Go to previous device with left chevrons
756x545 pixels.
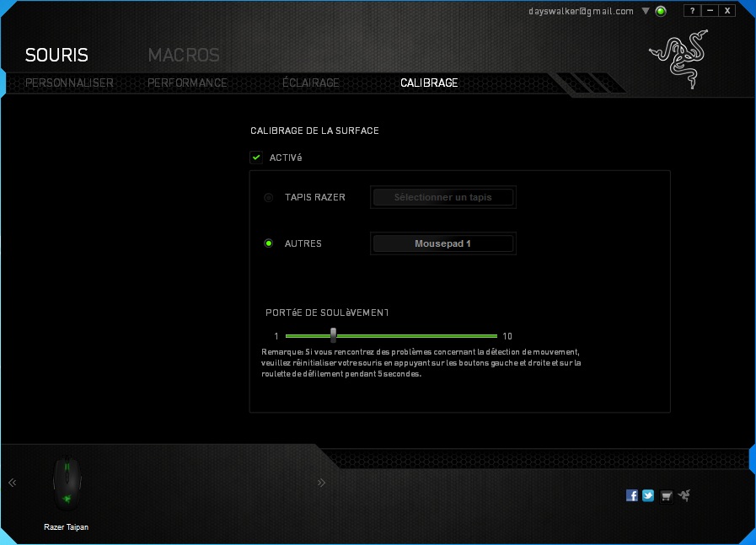(13, 483)
